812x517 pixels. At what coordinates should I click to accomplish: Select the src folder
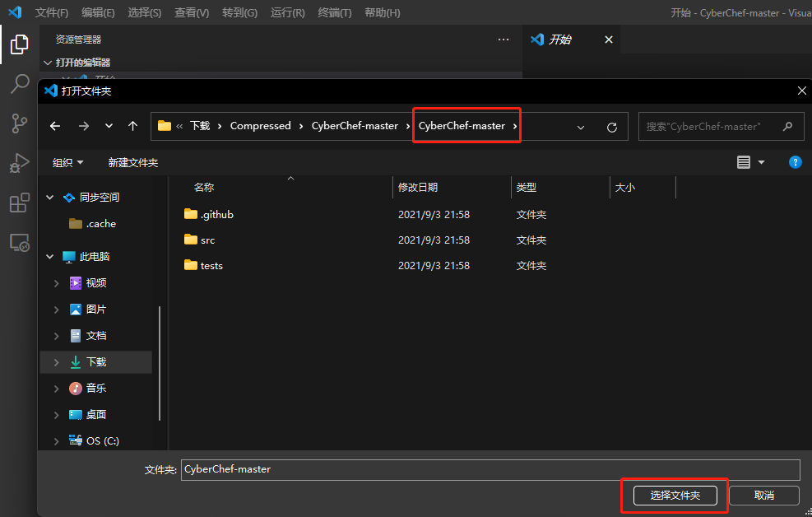pos(199,240)
